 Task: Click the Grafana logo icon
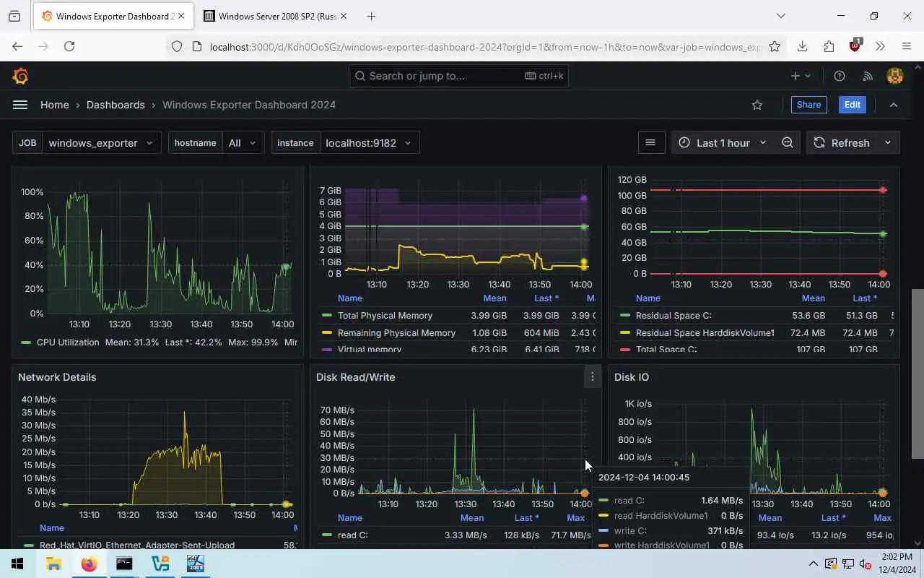20,76
